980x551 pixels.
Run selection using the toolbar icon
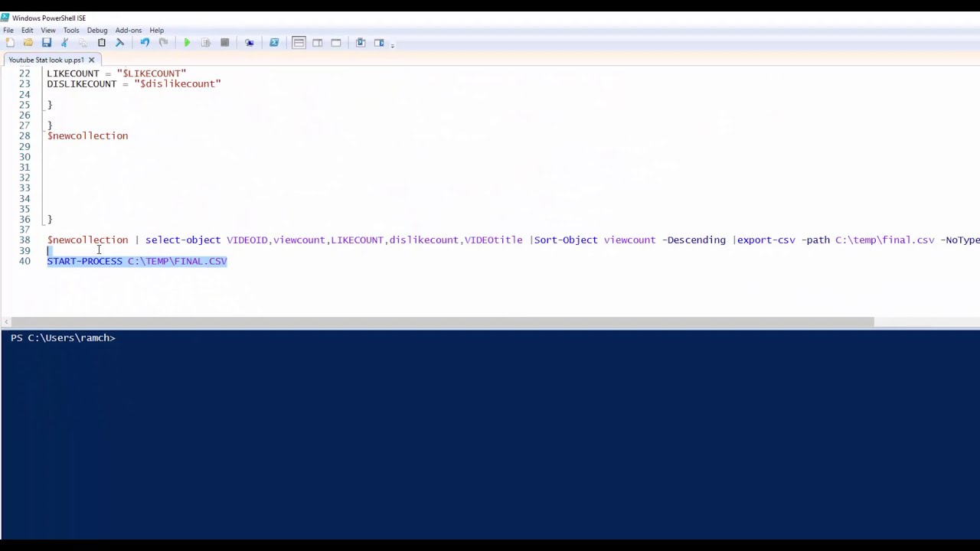point(206,43)
